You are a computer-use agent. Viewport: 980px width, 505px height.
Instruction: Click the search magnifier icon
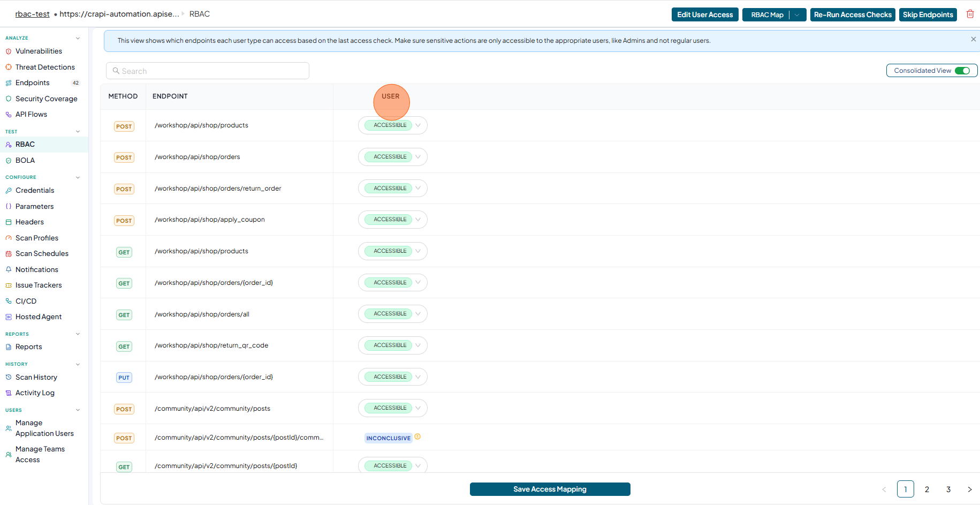coord(116,71)
